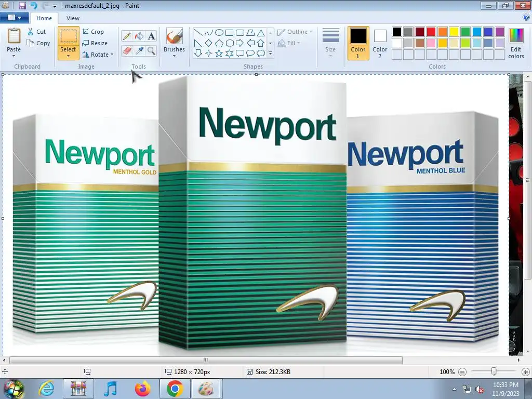Activate the Text tool

click(151, 36)
